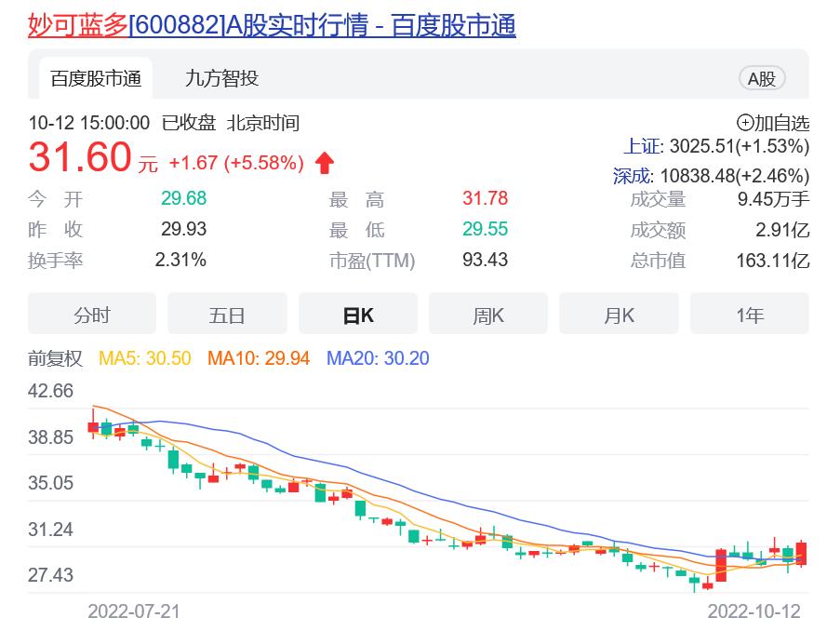The height and width of the screenshot is (631, 840).
Task: Select the 百度股市通 tab
Action: (97, 78)
